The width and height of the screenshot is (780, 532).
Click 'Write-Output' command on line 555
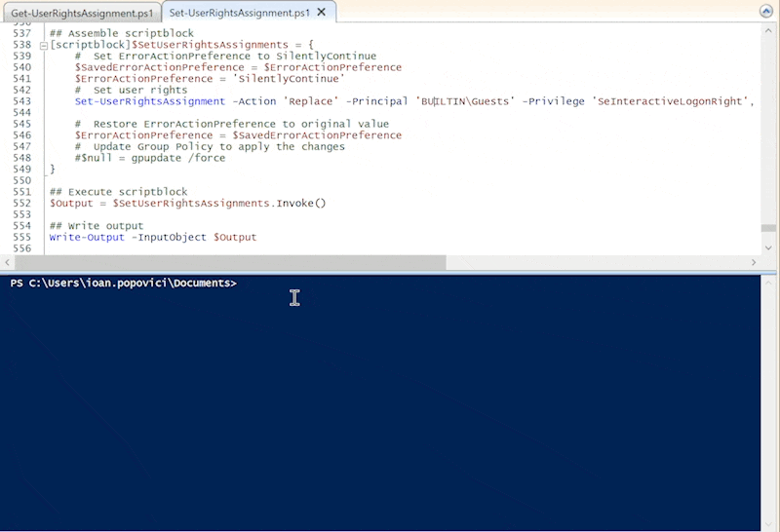pos(87,237)
